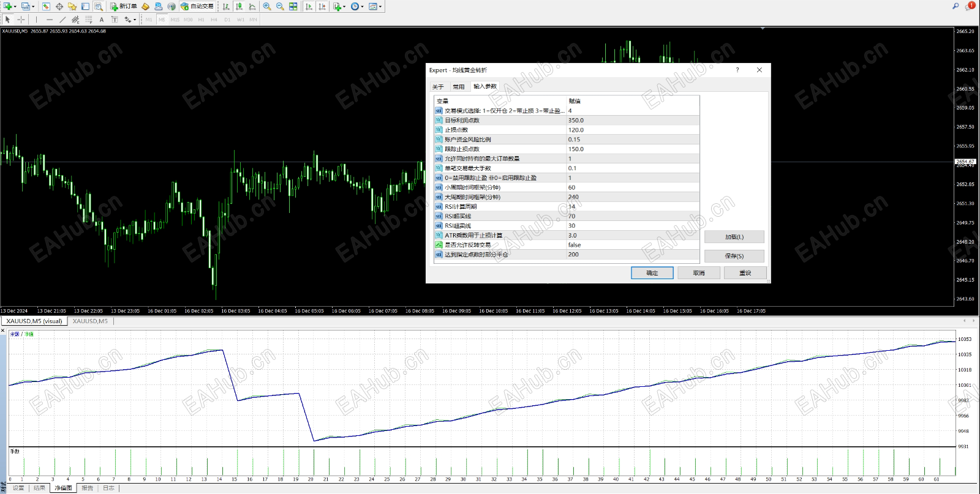Open the periodicity clock dropdown

[x=356, y=6]
